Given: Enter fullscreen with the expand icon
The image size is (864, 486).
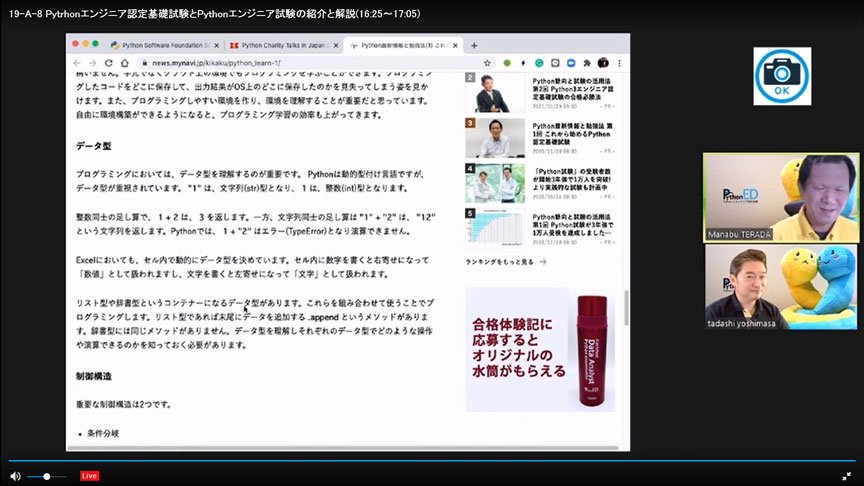Looking at the screenshot, I should tap(847, 476).
